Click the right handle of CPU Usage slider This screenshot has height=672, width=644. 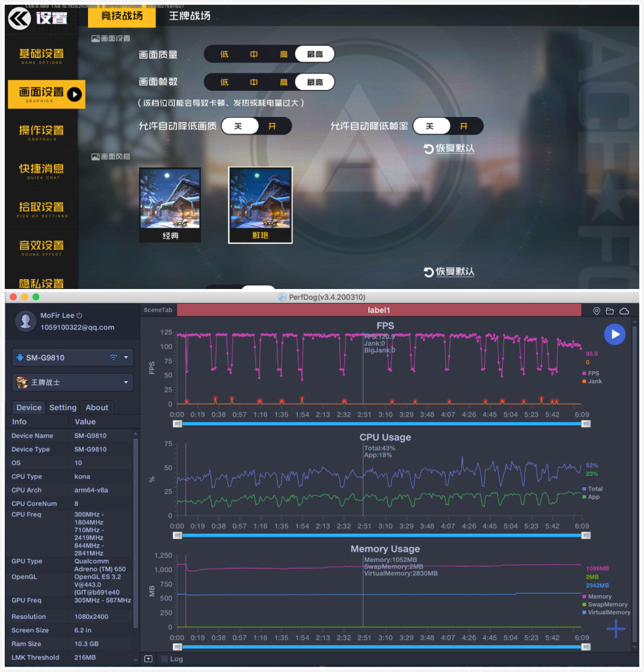tap(586, 536)
